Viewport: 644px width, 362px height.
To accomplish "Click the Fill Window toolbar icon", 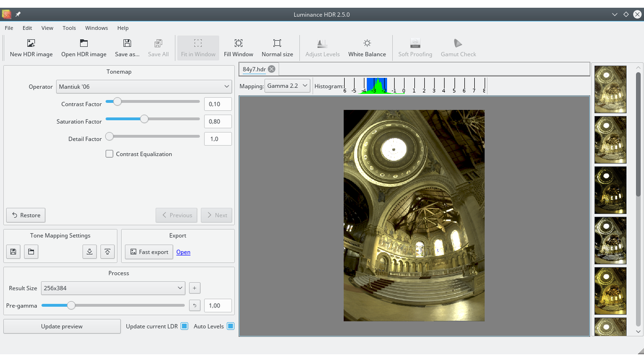I will (x=238, y=47).
